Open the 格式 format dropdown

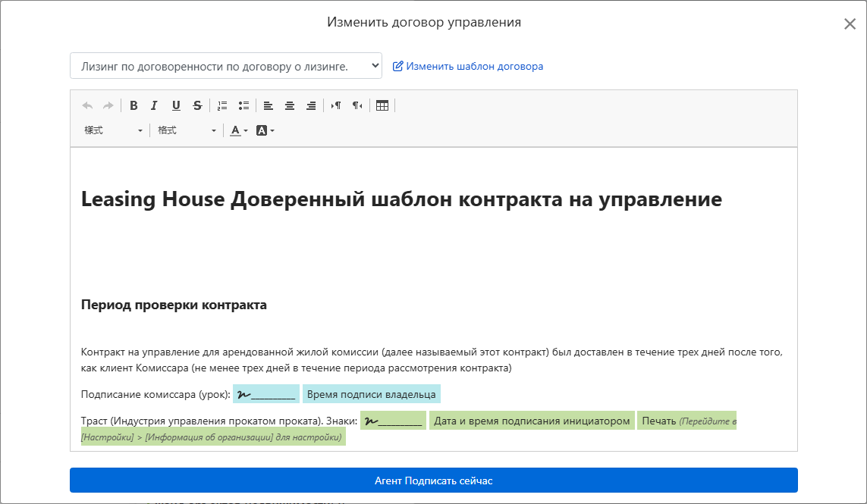point(187,130)
